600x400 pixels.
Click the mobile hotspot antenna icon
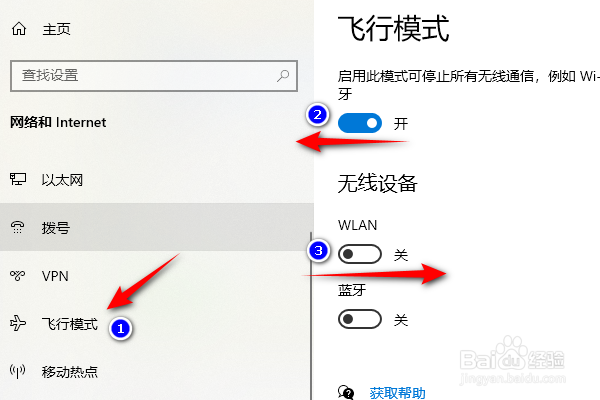click(x=18, y=371)
